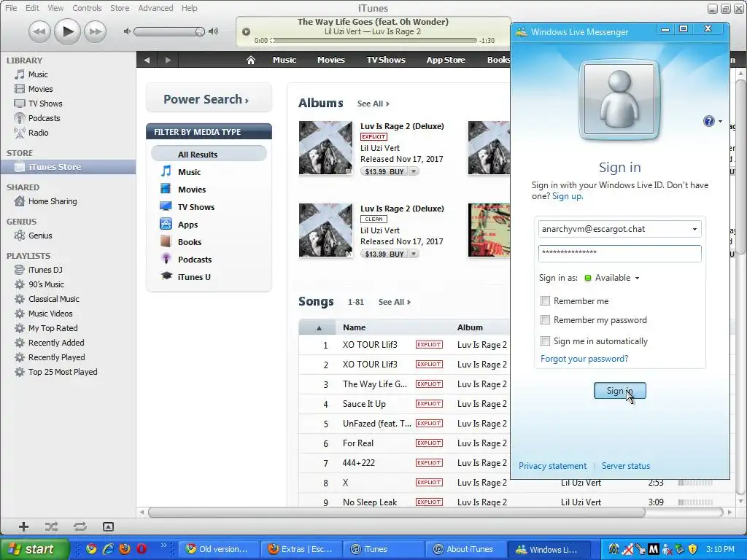This screenshot has width=747, height=560.
Task: Adjust the iTunes volume slider
Action: coord(169,32)
